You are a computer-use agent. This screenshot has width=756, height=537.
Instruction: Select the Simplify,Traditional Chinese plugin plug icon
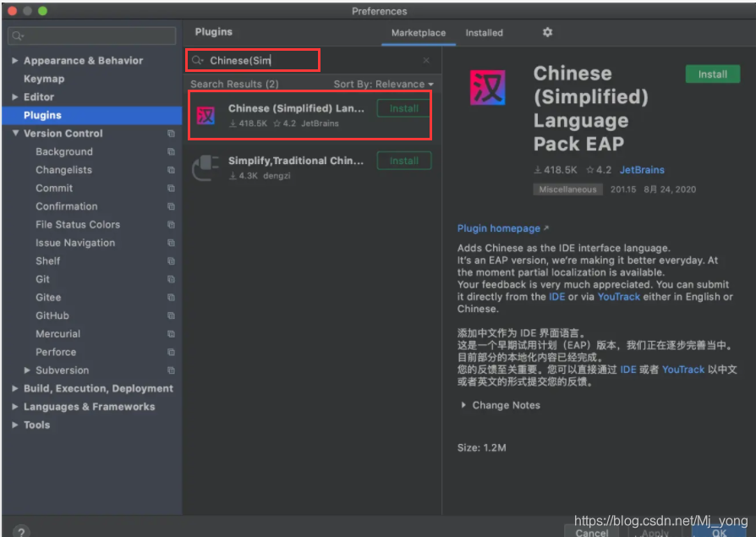tap(205, 167)
